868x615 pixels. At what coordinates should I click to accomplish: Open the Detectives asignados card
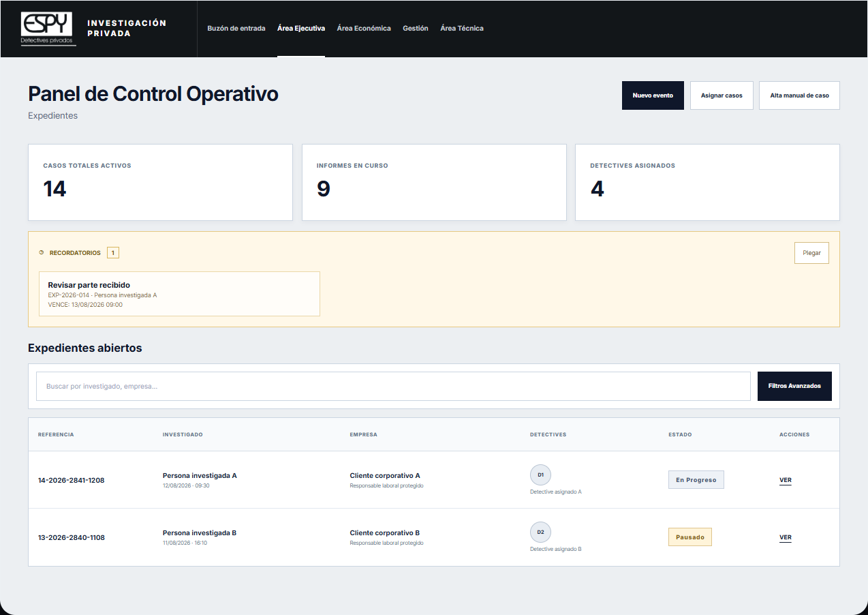click(707, 182)
